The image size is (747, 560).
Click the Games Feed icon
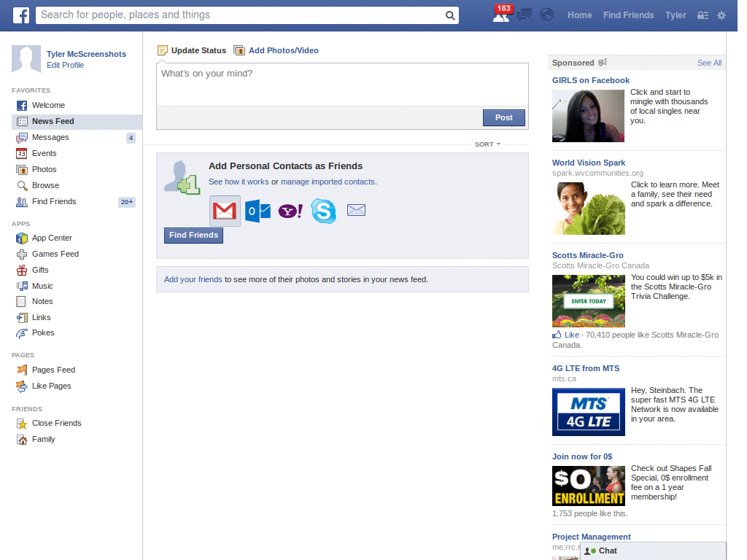pos(21,254)
